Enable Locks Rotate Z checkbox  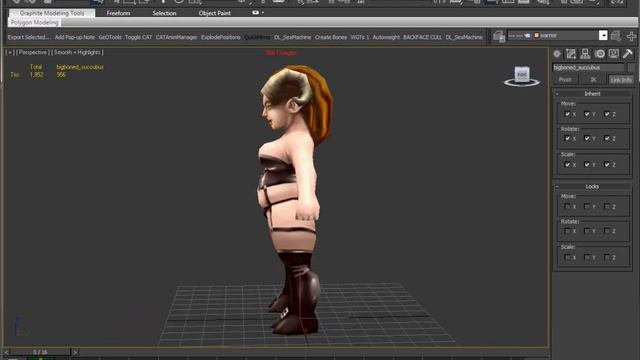[607, 231]
